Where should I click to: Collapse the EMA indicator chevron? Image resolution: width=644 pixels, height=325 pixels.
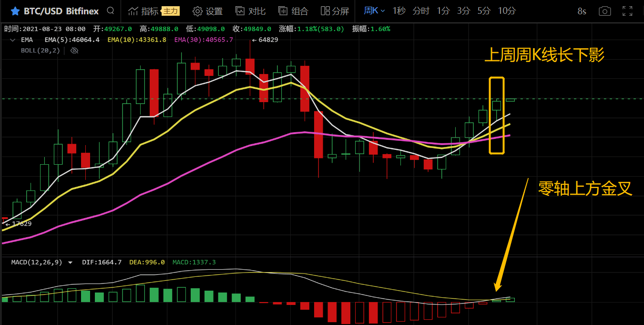coord(12,40)
